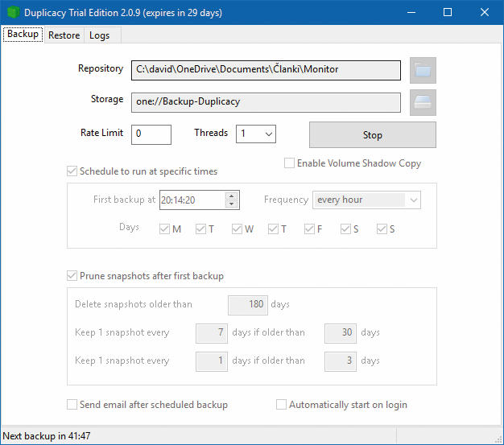
Task: Click the repository folder browse icon
Action: pos(423,70)
